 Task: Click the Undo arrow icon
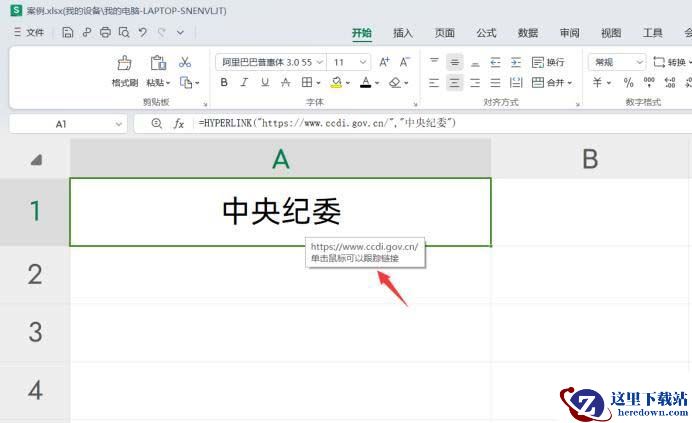(143, 33)
